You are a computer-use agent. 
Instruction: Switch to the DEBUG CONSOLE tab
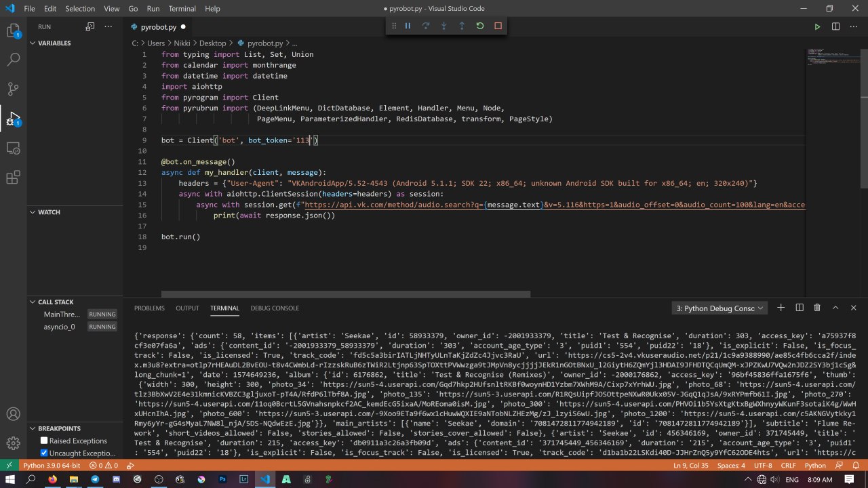tap(275, 308)
